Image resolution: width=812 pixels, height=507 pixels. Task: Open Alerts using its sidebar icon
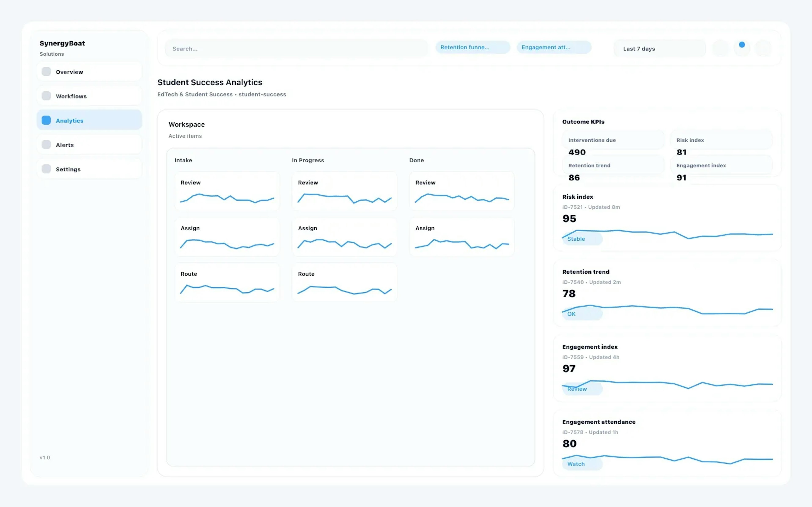pyautogui.click(x=46, y=144)
